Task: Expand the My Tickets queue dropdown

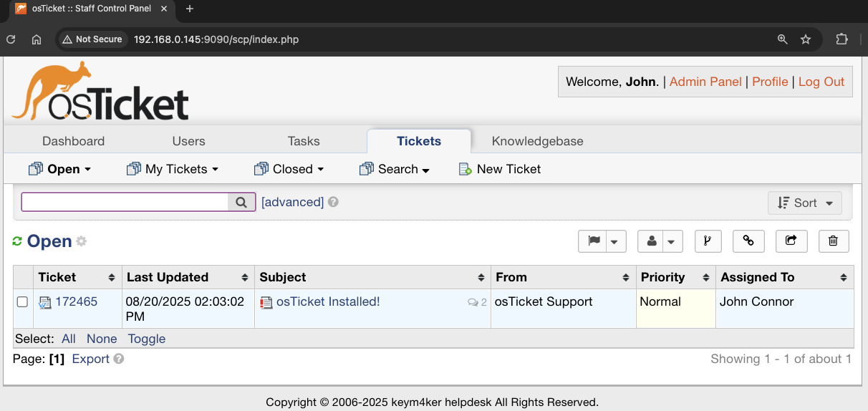Action: (x=172, y=169)
